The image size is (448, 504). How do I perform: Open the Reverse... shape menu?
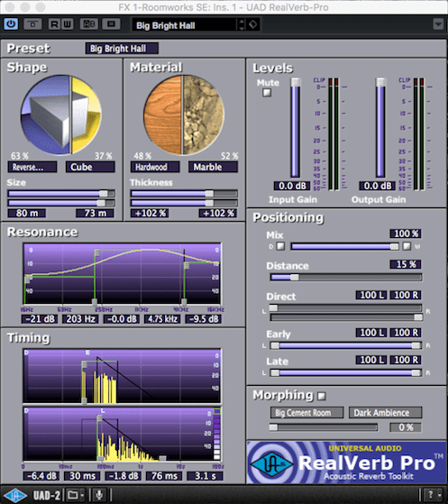coord(32,167)
